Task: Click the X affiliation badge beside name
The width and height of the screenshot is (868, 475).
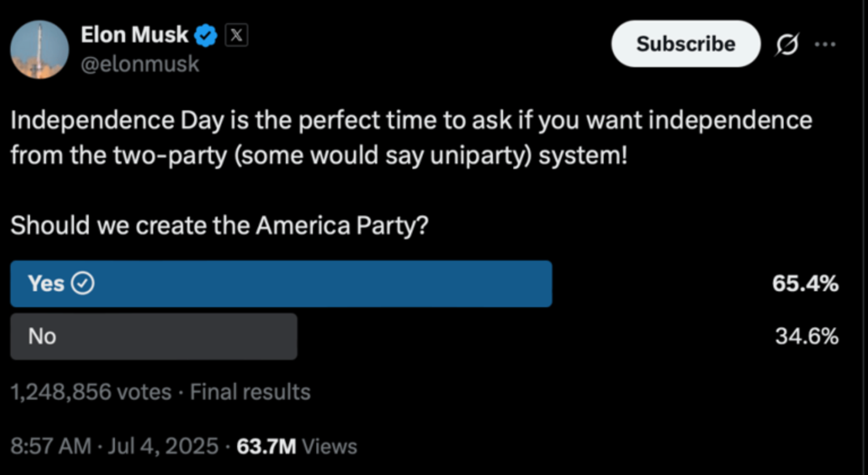Action: point(237,36)
